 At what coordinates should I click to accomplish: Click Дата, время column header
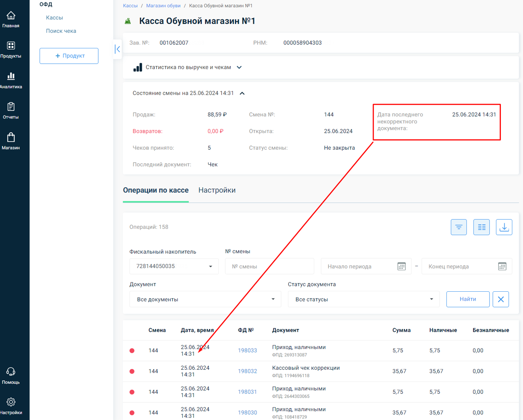[197, 330]
